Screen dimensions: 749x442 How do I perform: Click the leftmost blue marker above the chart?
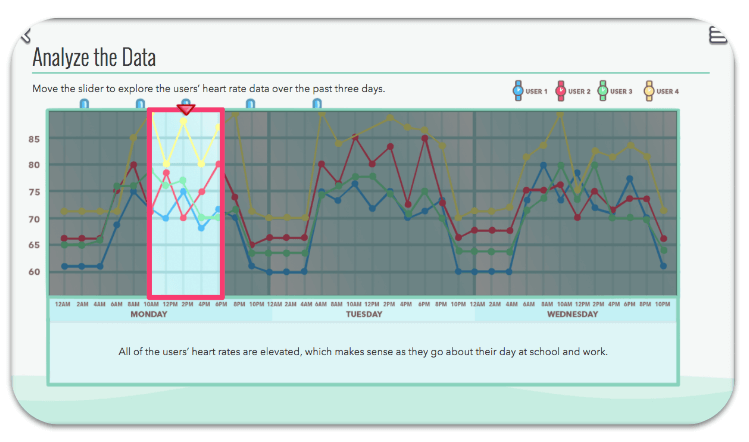[x=84, y=103]
